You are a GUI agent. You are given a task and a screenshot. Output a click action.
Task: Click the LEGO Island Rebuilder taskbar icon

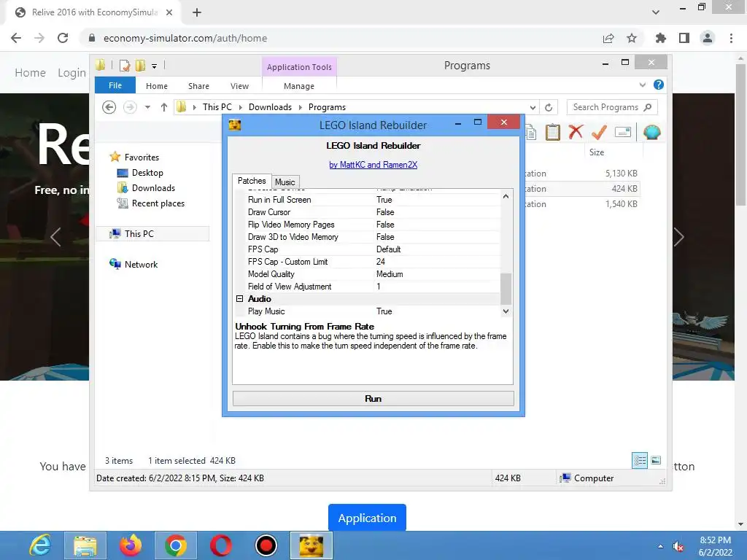pyautogui.click(x=311, y=545)
